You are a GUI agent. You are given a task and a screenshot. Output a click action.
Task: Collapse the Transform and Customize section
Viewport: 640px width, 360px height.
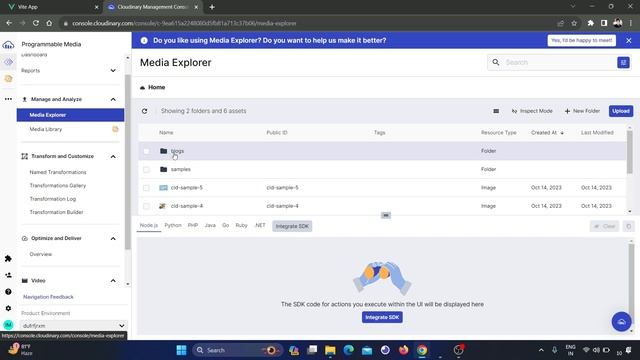coord(113,156)
